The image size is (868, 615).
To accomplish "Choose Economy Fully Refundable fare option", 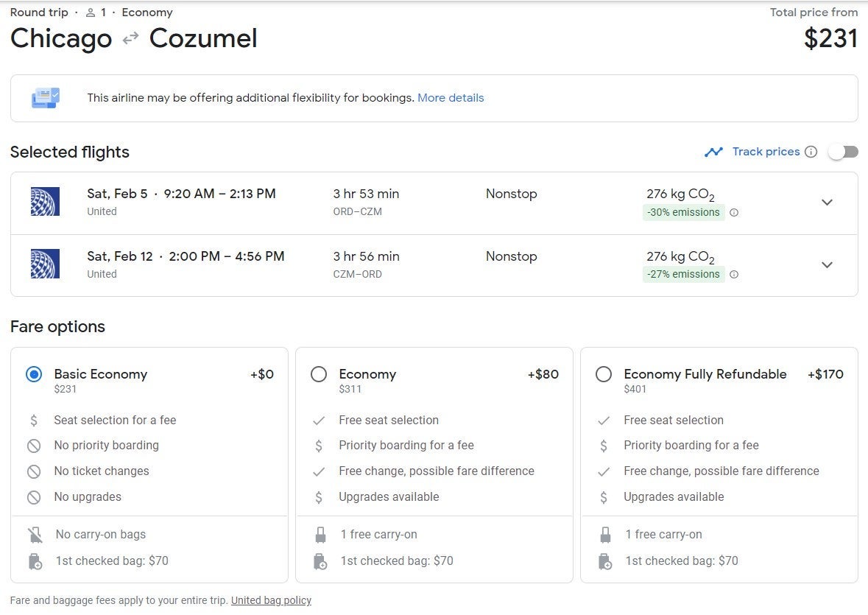I will [604, 374].
